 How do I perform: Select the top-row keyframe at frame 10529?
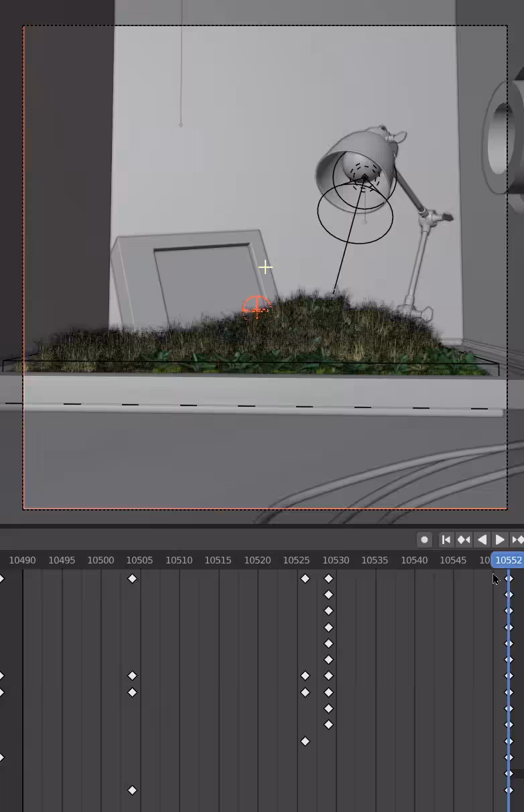[x=328, y=578]
